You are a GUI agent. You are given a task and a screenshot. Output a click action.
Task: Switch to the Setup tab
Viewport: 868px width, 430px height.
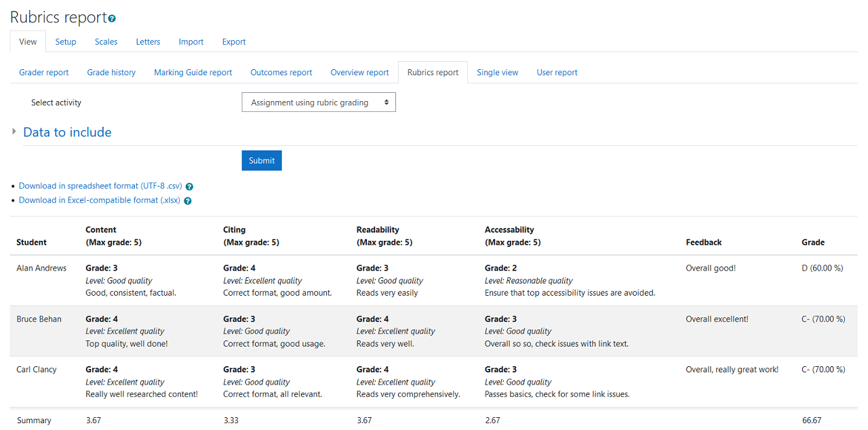pos(65,41)
